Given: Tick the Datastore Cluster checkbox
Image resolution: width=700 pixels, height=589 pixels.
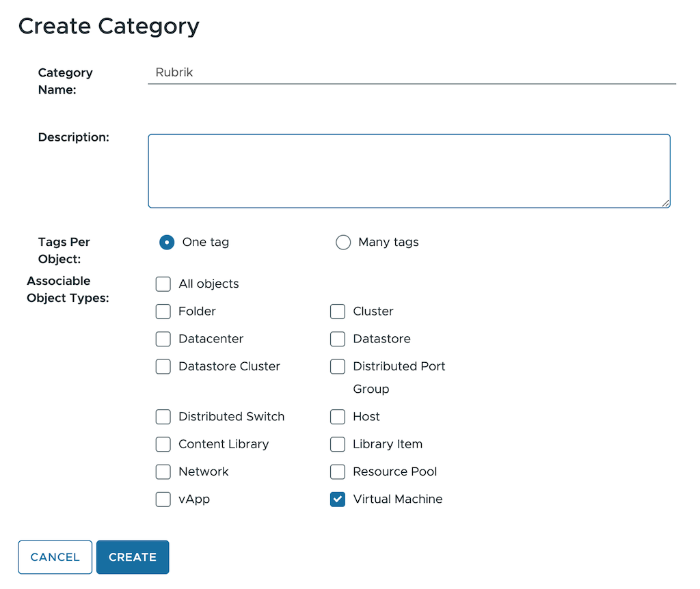Looking at the screenshot, I should [x=163, y=367].
